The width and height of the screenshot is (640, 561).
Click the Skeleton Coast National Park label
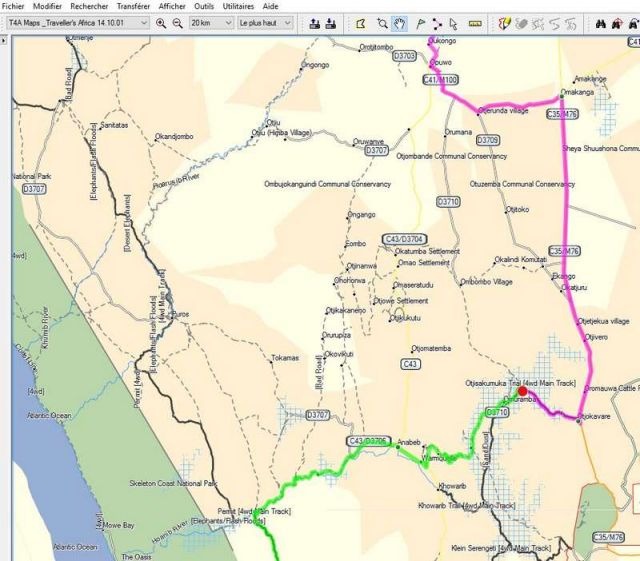173,483
